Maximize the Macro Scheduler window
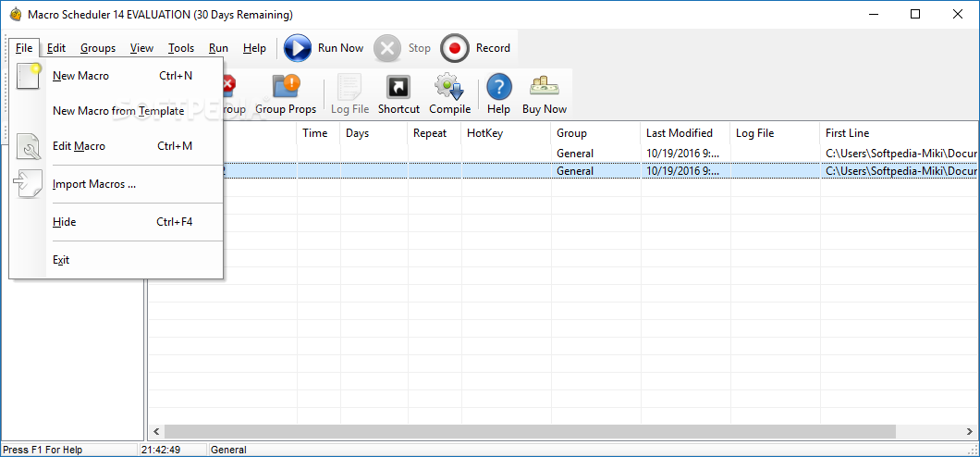Viewport: 980px width, 457px height. (915, 14)
